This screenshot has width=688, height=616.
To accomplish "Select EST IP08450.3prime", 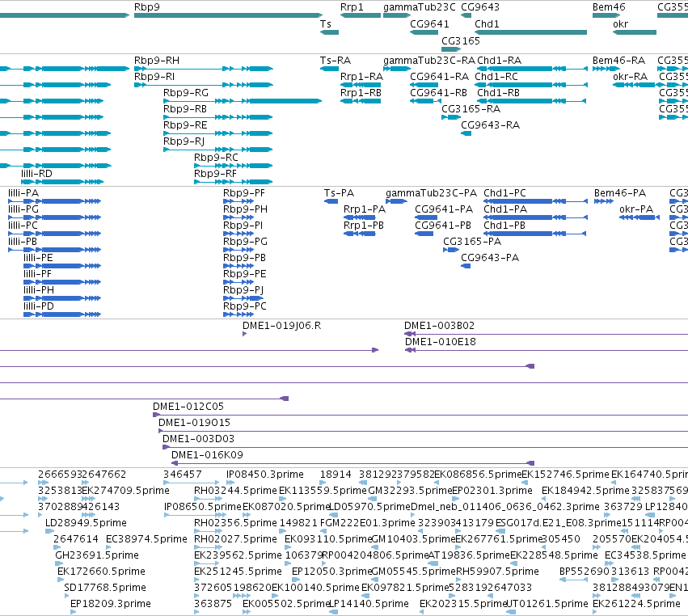I will [x=265, y=475].
